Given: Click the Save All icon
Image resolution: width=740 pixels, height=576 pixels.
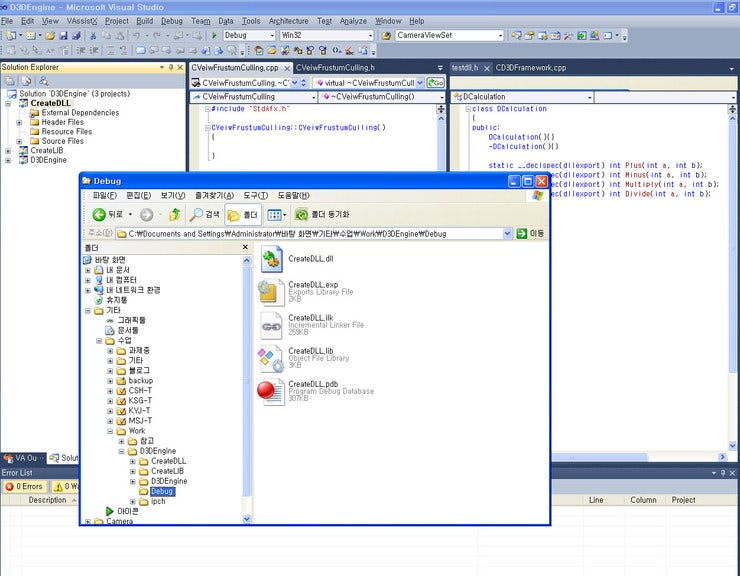Looking at the screenshot, I should 76,35.
